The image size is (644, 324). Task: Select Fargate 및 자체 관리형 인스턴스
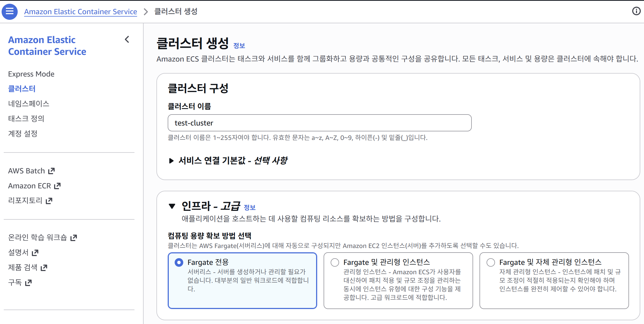[x=491, y=262]
